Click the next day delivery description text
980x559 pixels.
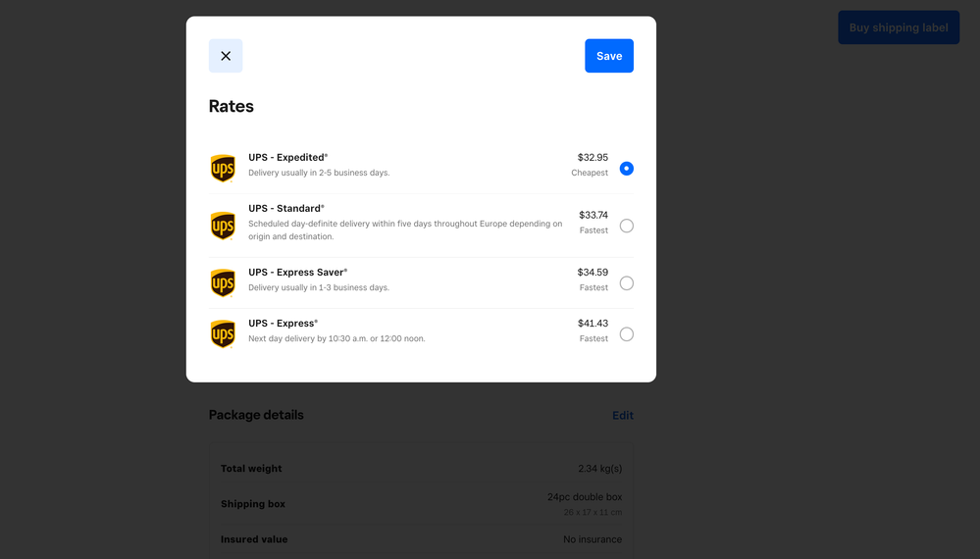(336, 338)
